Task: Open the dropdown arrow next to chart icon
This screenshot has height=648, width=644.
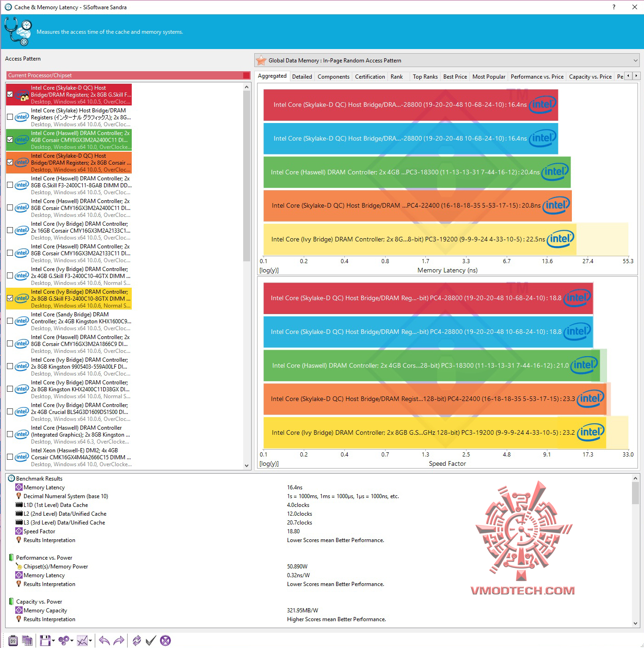Action: (90, 641)
